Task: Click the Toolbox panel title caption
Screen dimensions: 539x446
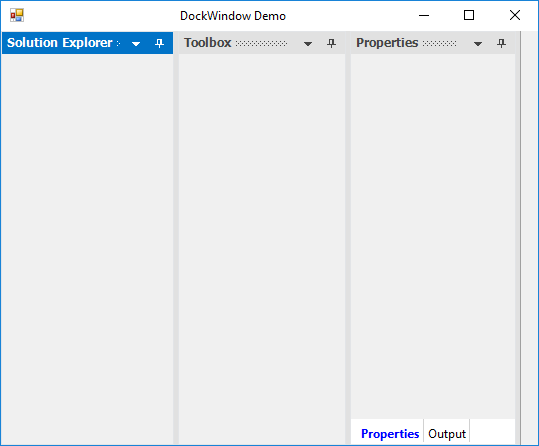Action: (208, 43)
